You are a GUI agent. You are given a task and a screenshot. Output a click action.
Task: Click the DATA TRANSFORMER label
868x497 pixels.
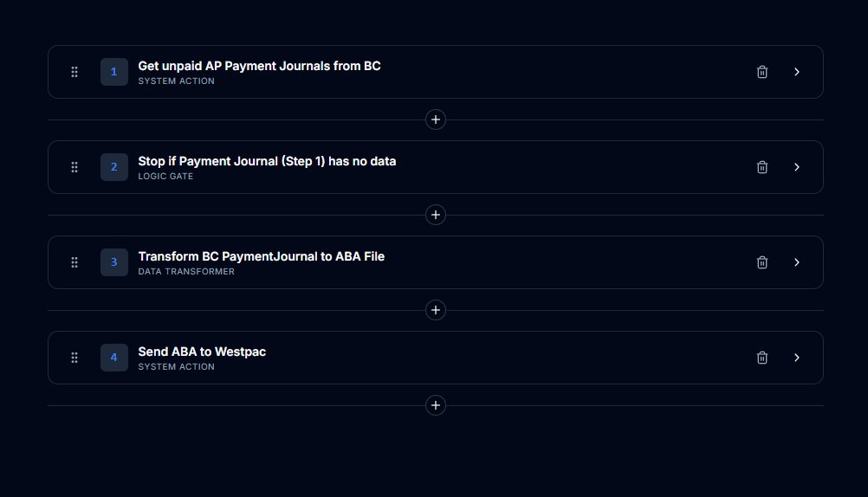pos(186,271)
